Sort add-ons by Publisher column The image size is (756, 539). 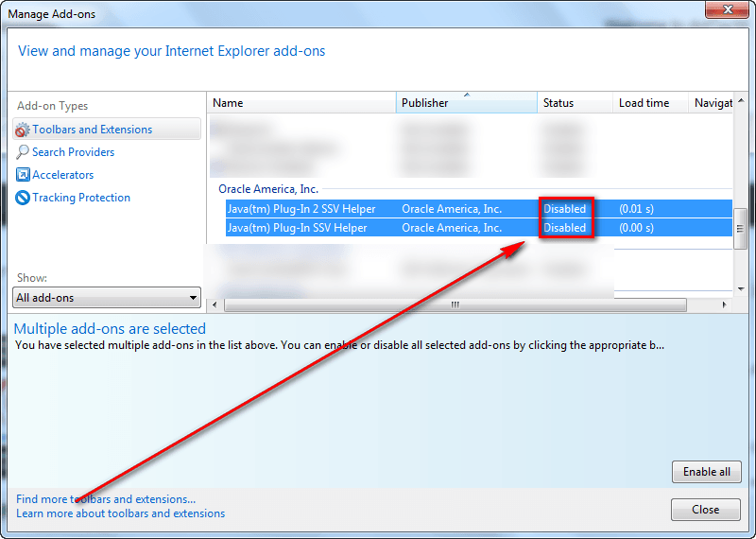coord(467,103)
